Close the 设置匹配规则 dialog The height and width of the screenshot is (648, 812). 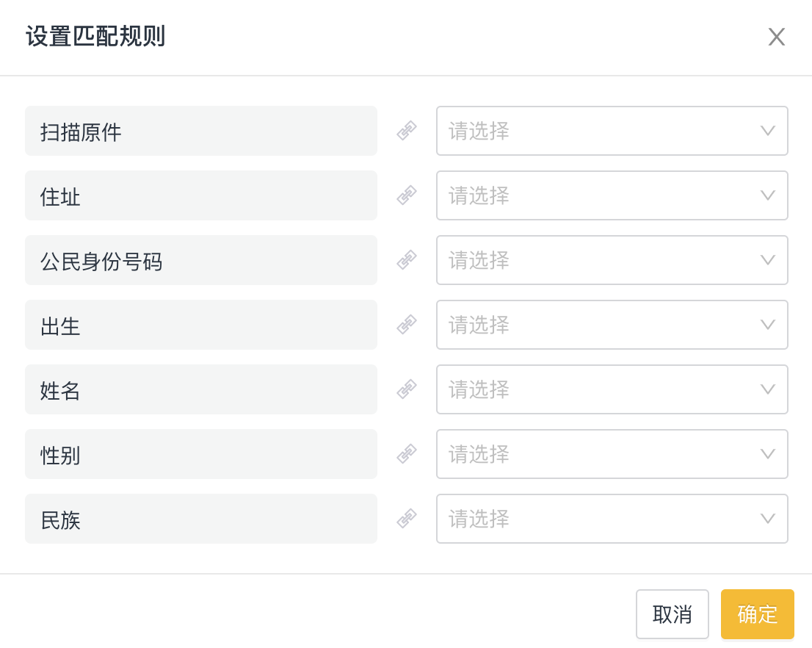coord(776,37)
